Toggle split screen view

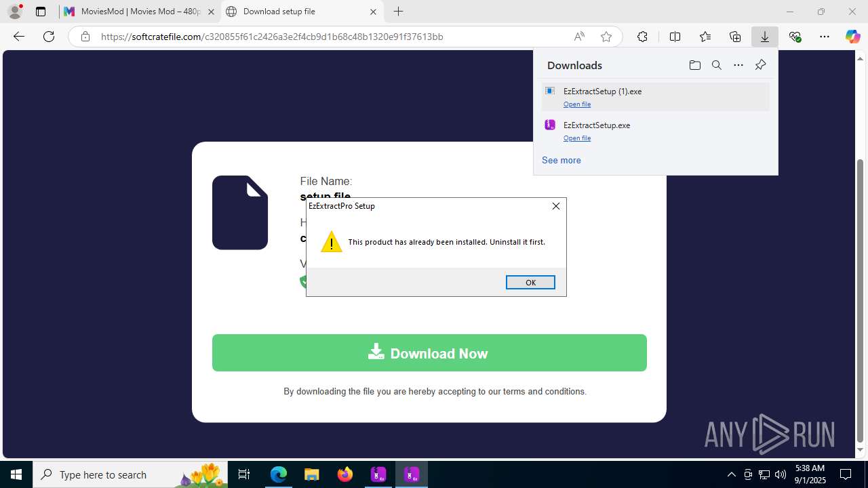[x=675, y=37]
